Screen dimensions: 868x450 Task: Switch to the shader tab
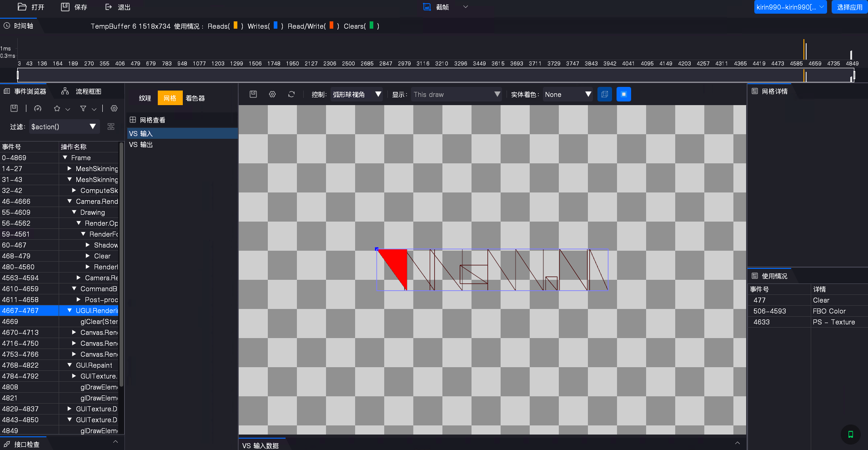pyautogui.click(x=195, y=98)
